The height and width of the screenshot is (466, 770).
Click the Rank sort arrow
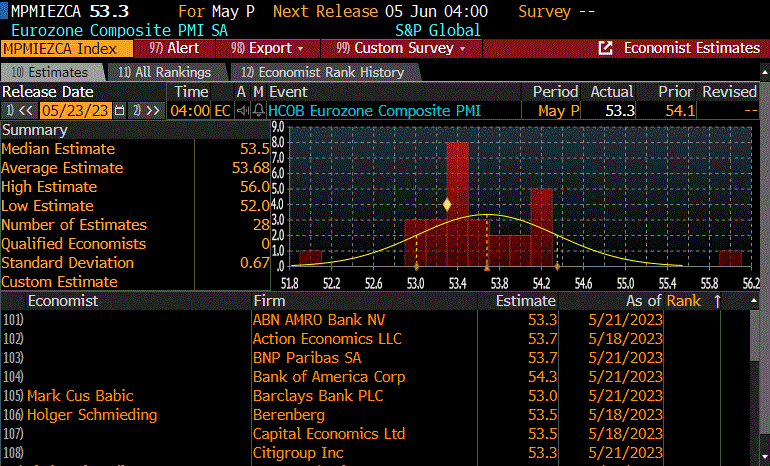pyautogui.click(x=717, y=301)
